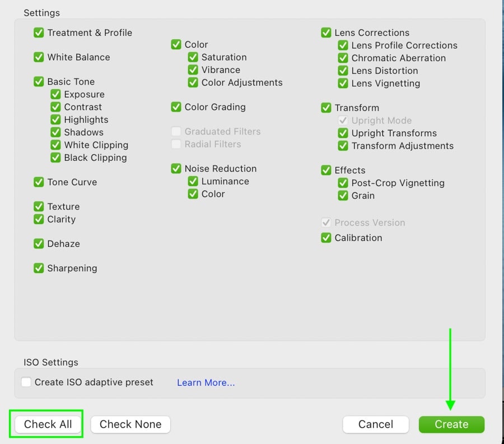Toggle the White Balance checkbox
Screen dimensions: 504x444
(39, 57)
